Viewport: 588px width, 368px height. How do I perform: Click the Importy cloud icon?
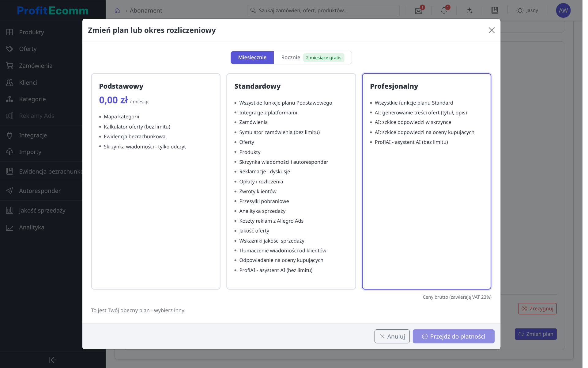click(x=9, y=152)
